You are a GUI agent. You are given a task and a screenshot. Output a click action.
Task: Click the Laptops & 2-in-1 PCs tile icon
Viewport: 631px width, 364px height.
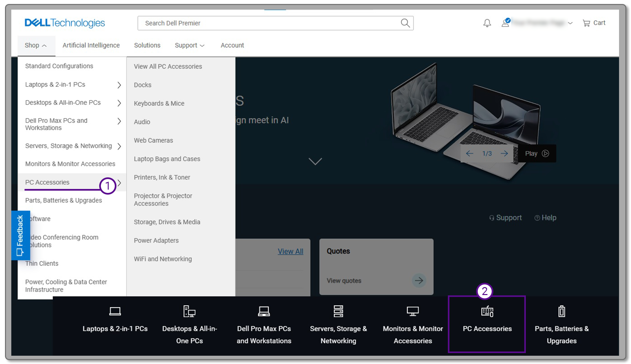pyautogui.click(x=115, y=311)
